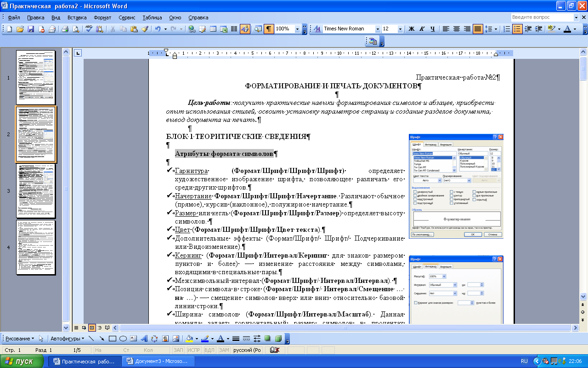Insert a hyperlink
This screenshot has height=368, width=588.
pos(192,29)
